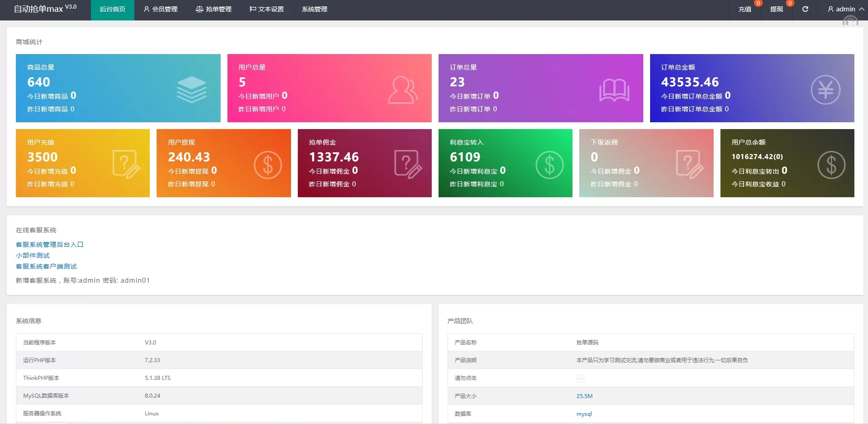Click the 充值 notification button

(745, 9)
